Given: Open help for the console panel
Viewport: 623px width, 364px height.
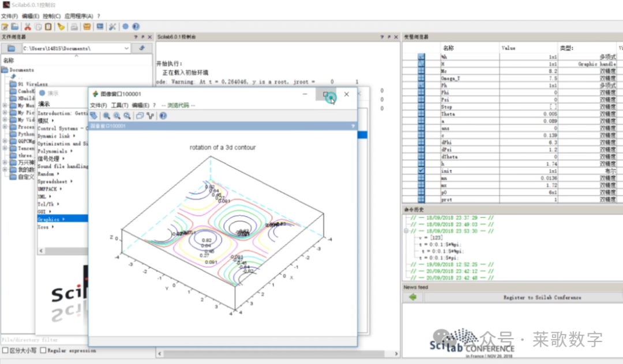Looking at the screenshot, I should pos(382,37).
